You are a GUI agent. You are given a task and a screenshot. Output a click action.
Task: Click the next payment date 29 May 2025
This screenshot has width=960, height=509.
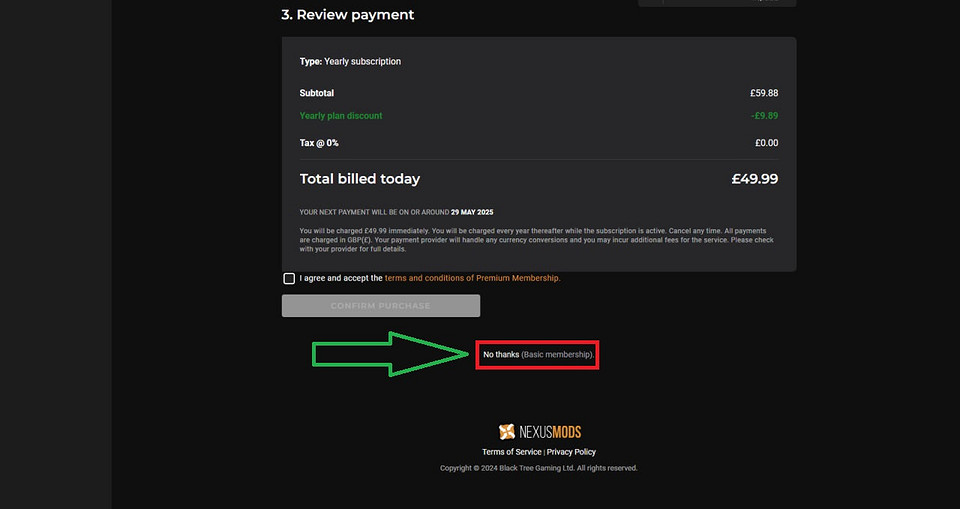coord(471,212)
